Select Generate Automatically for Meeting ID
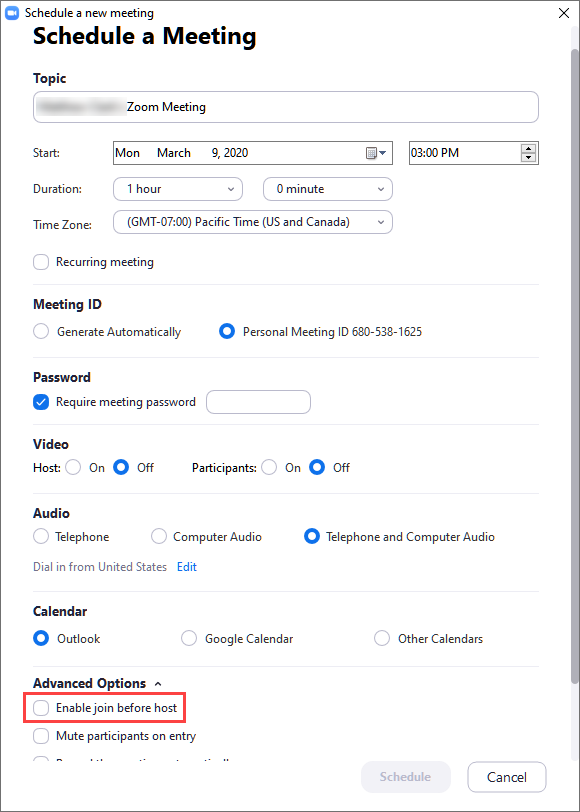Viewport: 580px width, 812px height. (40, 331)
